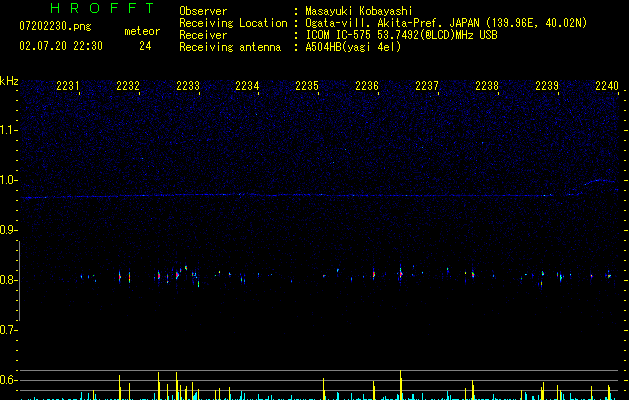Viewport: 629px width, 400px height.
Task: Click time marker 2238 on the time axis
Action: tap(487, 85)
